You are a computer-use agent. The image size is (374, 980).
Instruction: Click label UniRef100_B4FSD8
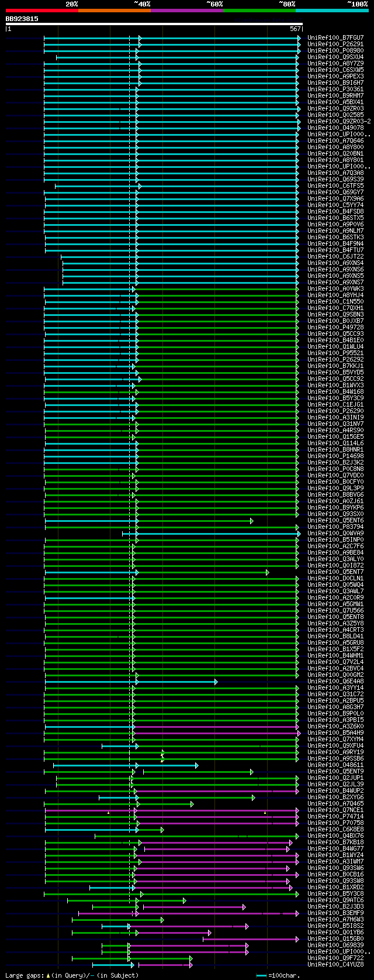tap(335, 211)
